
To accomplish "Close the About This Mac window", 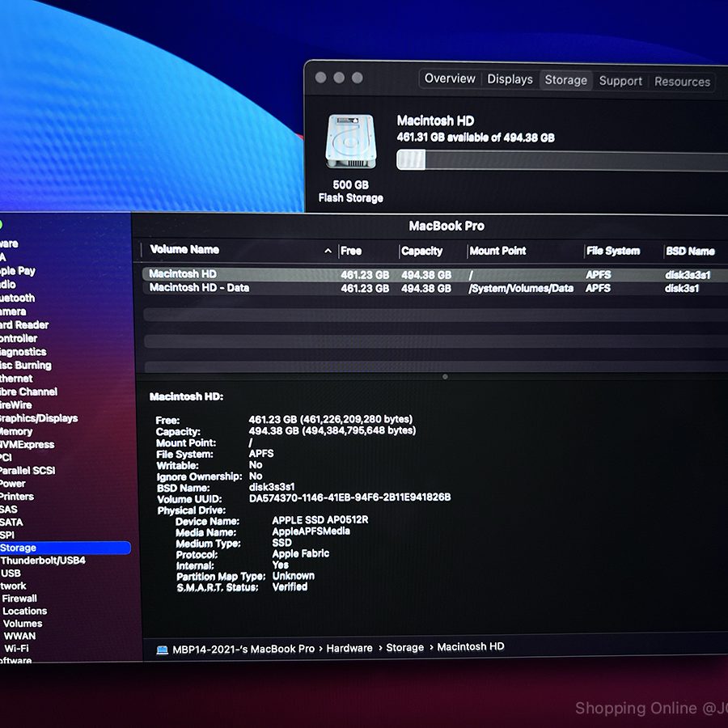I will point(320,78).
